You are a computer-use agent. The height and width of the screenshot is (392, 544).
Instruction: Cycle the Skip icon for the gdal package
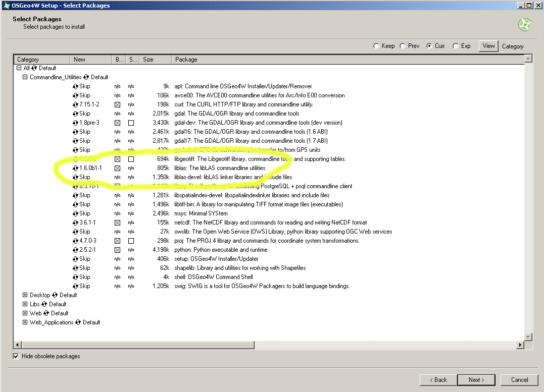coord(75,114)
